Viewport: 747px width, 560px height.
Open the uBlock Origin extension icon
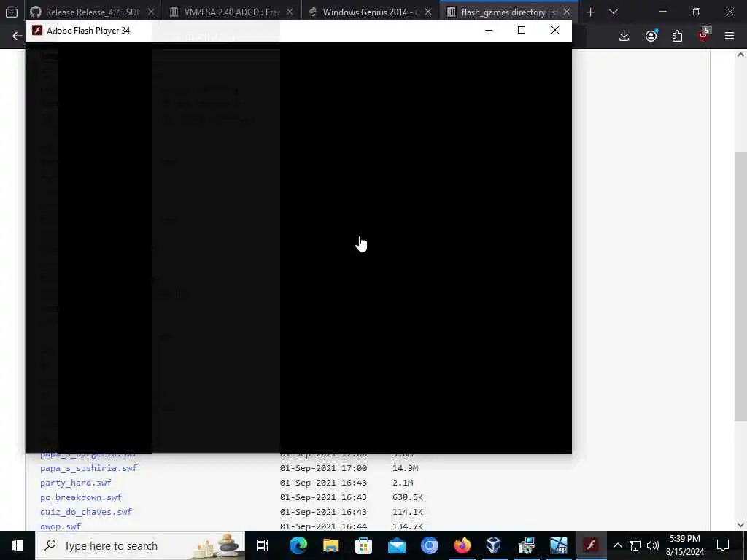pyautogui.click(x=704, y=35)
